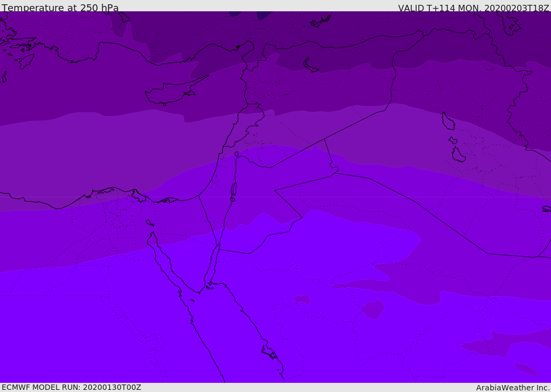Click the 'ArabiaWeather Inc' credit text
This screenshot has height=392, width=551.
(x=513, y=388)
